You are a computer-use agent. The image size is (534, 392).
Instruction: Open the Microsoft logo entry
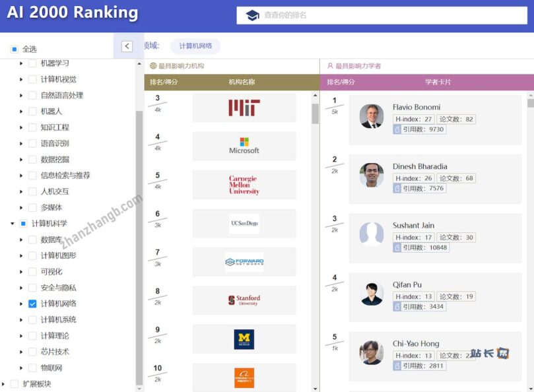click(244, 146)
